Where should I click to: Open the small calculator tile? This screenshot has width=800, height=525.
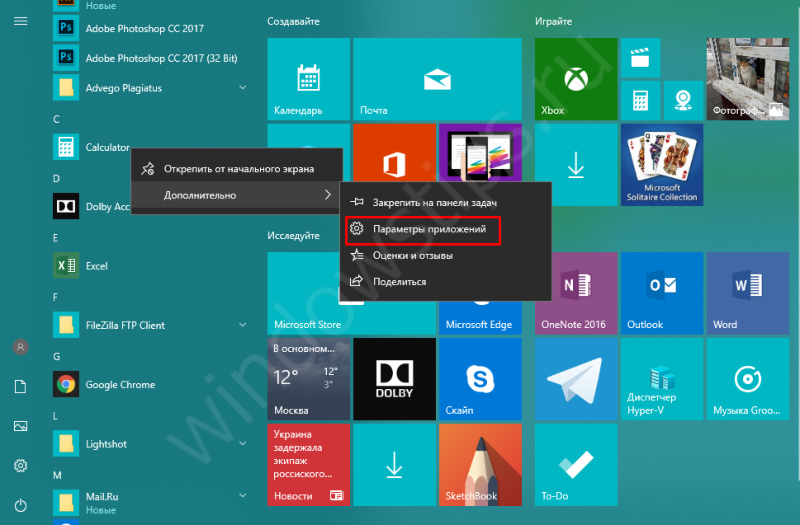coord(640,101)
